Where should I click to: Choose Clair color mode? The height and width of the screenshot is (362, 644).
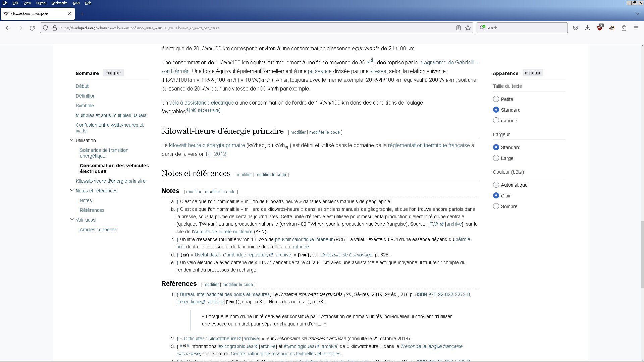[496, 195]
